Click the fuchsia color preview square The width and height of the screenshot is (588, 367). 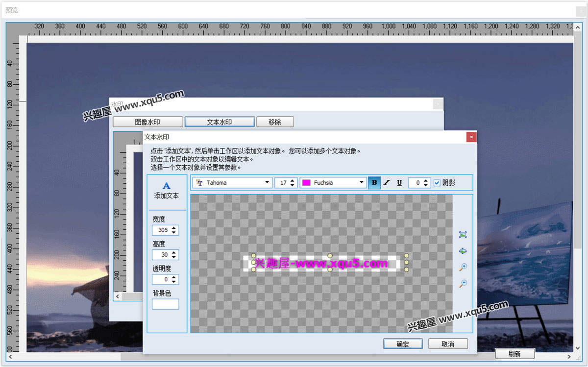[306, 183]
